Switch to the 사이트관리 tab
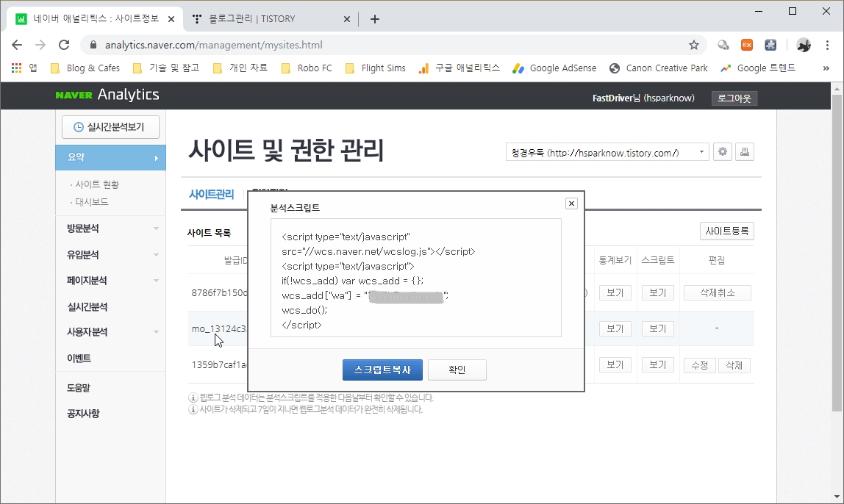This screenshot has width=844, height=504. [211, 194]
